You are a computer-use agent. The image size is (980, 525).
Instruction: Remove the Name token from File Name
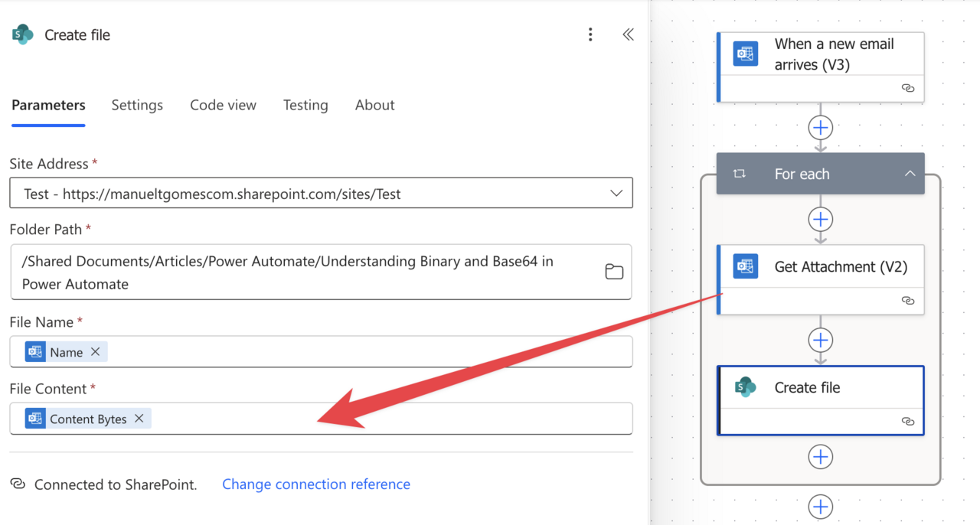click(94, 351)
